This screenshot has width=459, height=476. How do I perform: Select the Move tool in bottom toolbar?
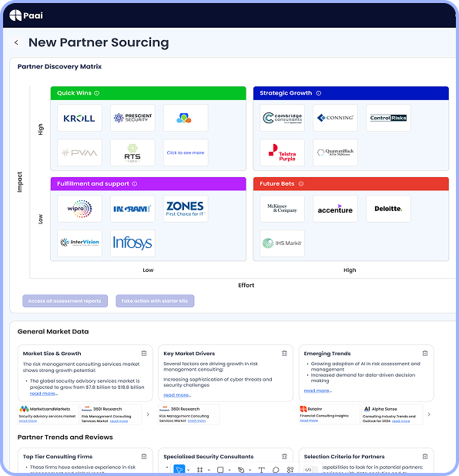179,470
